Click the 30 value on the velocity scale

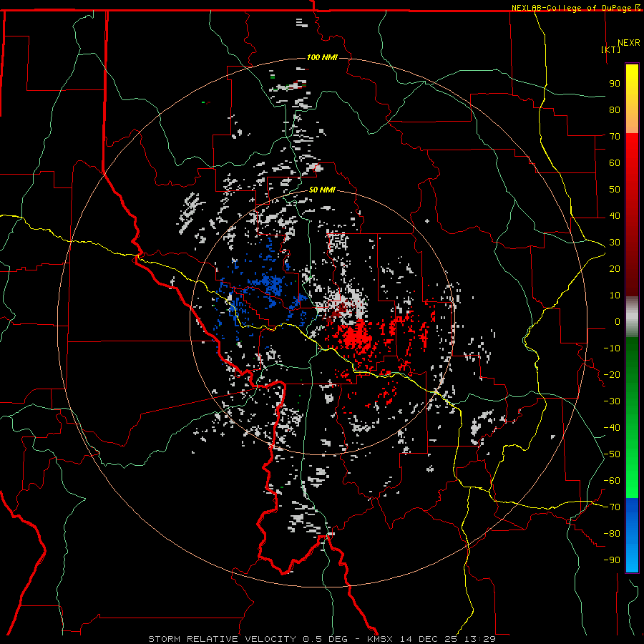(x=615, y=243)
